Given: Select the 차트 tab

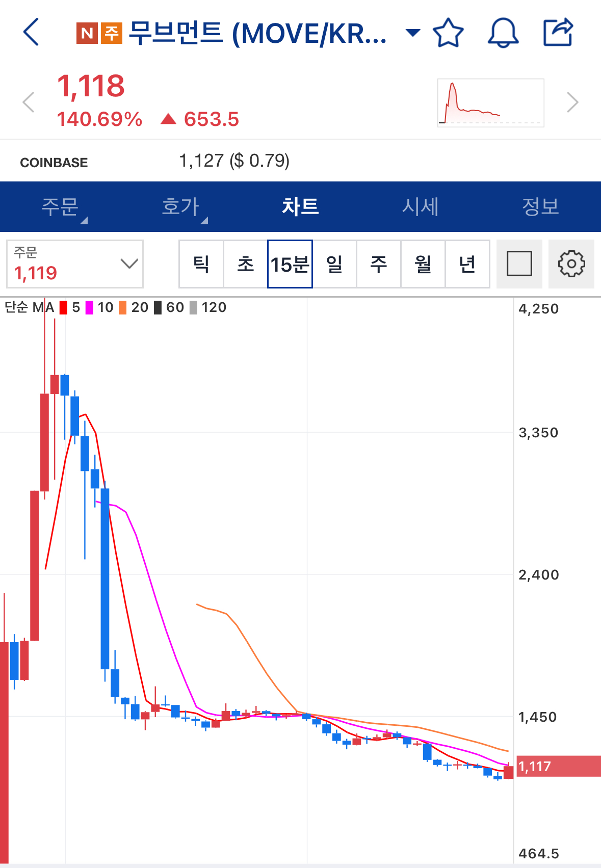Looking at the screenshot, I should coord(301,207).
